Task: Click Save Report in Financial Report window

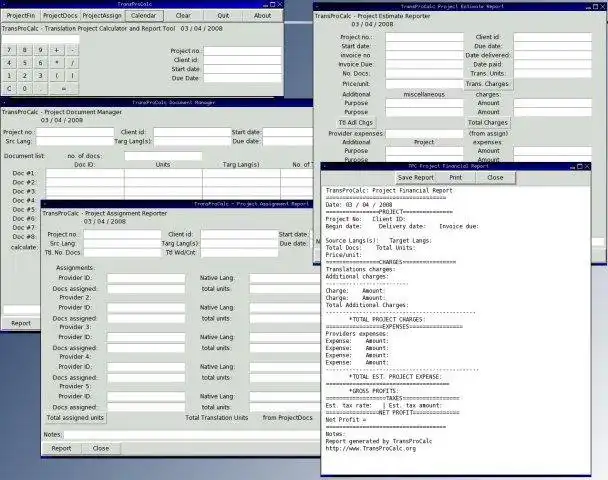Action: pyautogui.click(x=416, y=178)
